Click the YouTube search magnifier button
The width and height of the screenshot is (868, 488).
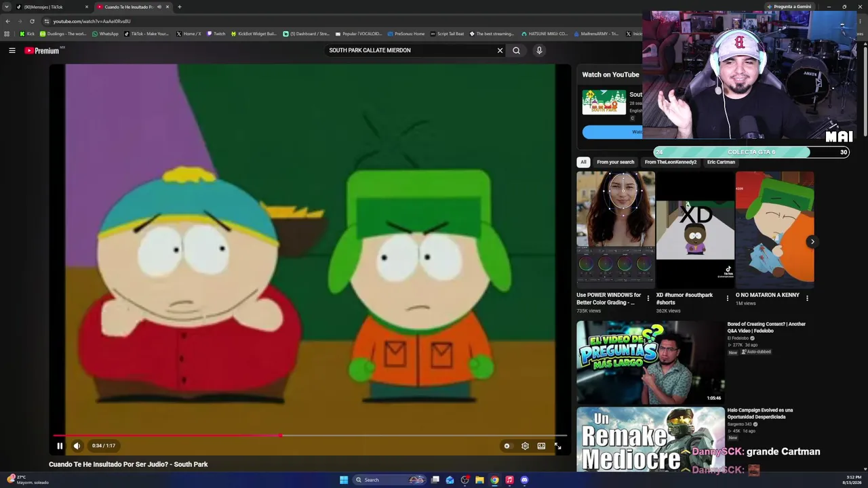(x=517, y=50)
